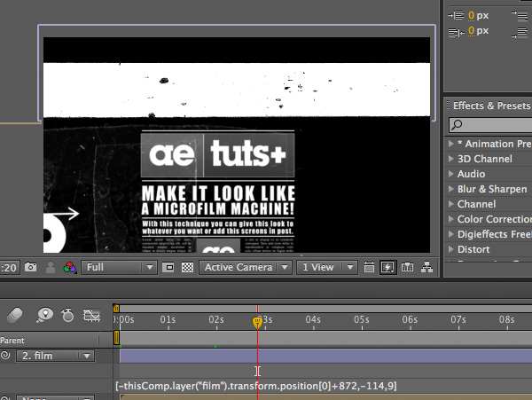Screen dimensions: 532x400
Task: Select the Effects & Presets panel tab
Action: pyautogui.click(x=492, y=106)
